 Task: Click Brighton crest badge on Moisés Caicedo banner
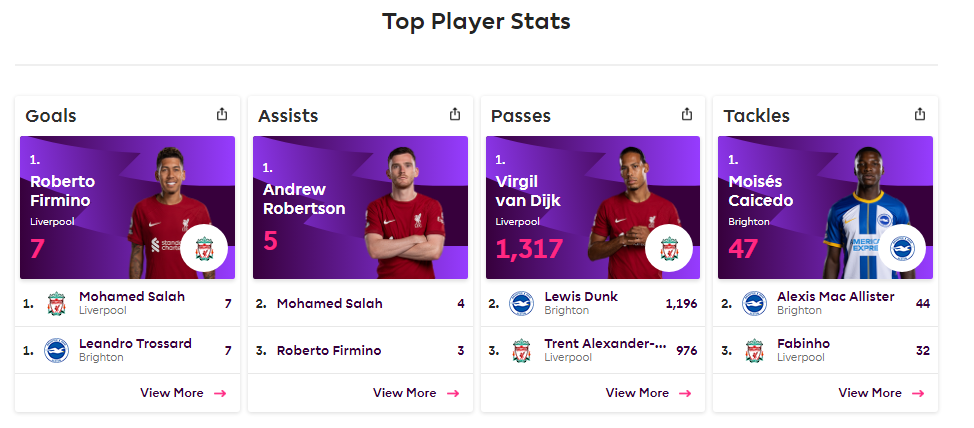coord(902,248)
